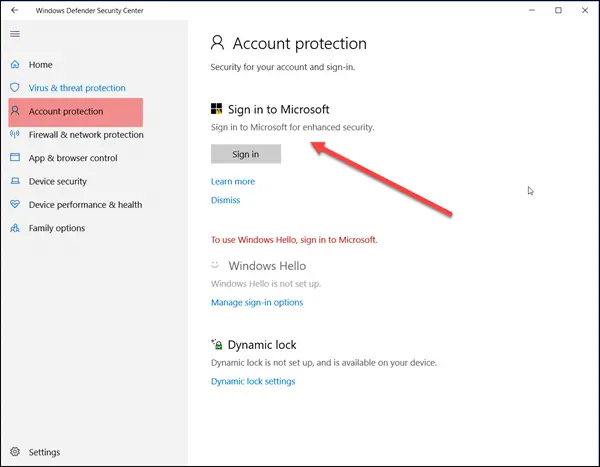600x467 pixels.
Task: Select Family options people icon
Action: point(15,228)
